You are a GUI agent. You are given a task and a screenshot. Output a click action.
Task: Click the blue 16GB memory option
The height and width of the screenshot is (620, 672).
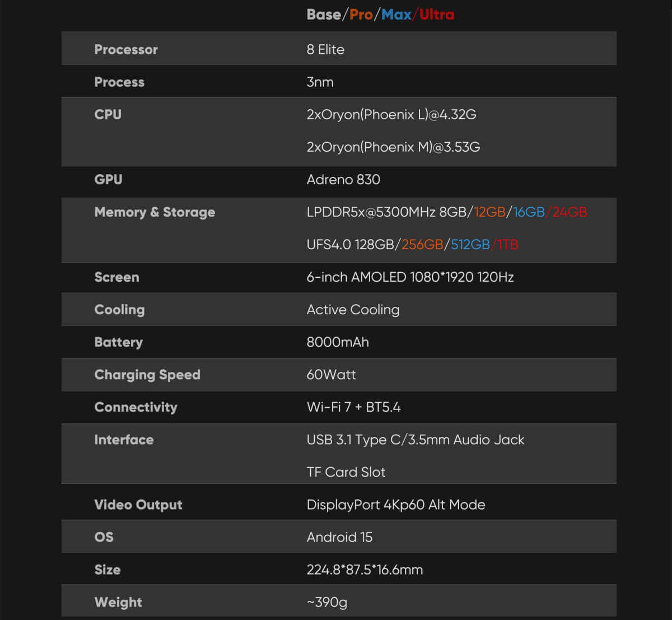(x=529, y=212)
